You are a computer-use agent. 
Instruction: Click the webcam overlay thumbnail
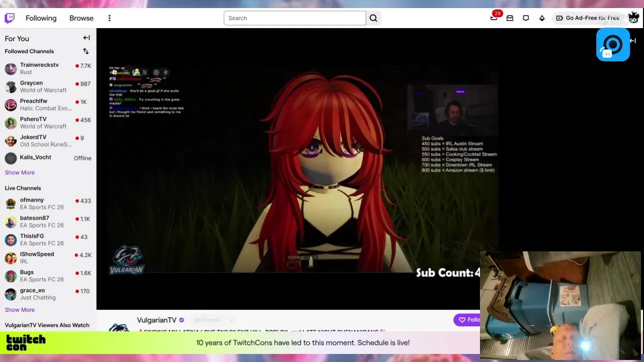(560, 306)
